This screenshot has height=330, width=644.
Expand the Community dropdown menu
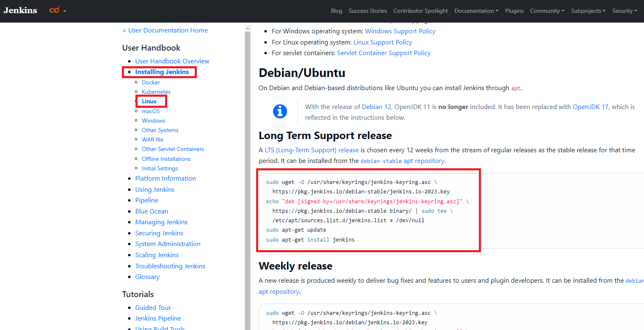coord(547,11)
